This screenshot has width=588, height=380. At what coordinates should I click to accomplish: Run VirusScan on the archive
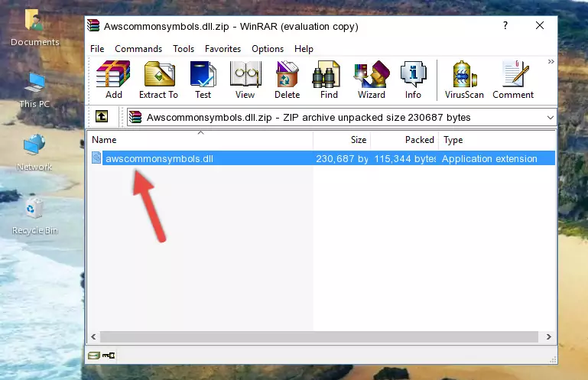click(x=464, y=80)
